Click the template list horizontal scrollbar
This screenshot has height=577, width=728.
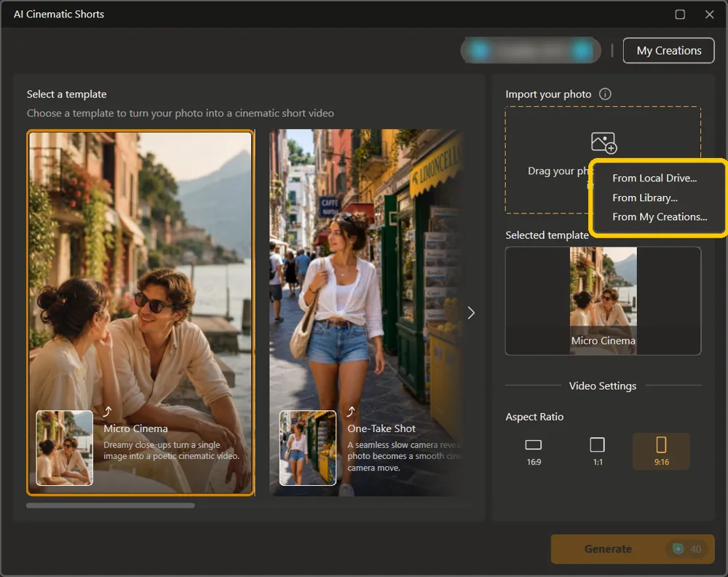click(111, 506)
